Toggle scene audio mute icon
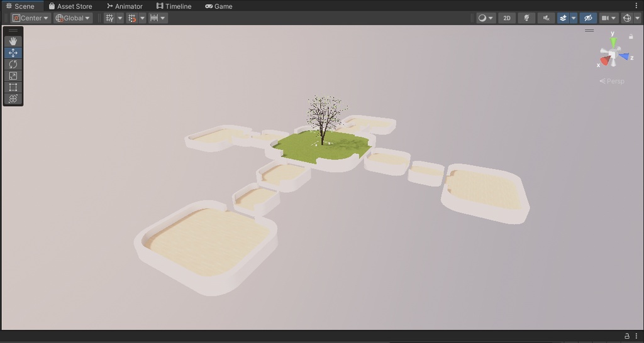644x343 pixels. [547, 18]
